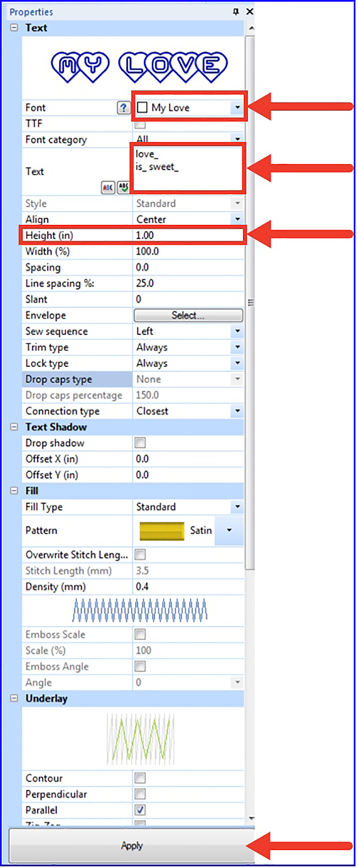Close the Properties panel
Screen dimensions: 358x868
click(x=250, y=12)
